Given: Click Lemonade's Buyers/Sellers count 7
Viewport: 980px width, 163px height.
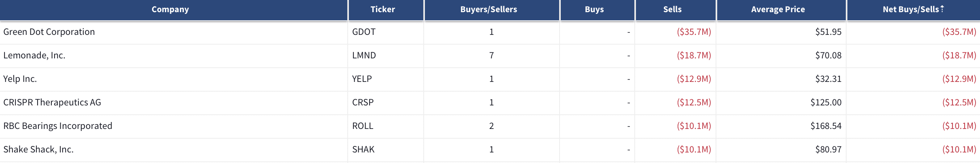Looking at the screenshot, I should click(492, 56).
